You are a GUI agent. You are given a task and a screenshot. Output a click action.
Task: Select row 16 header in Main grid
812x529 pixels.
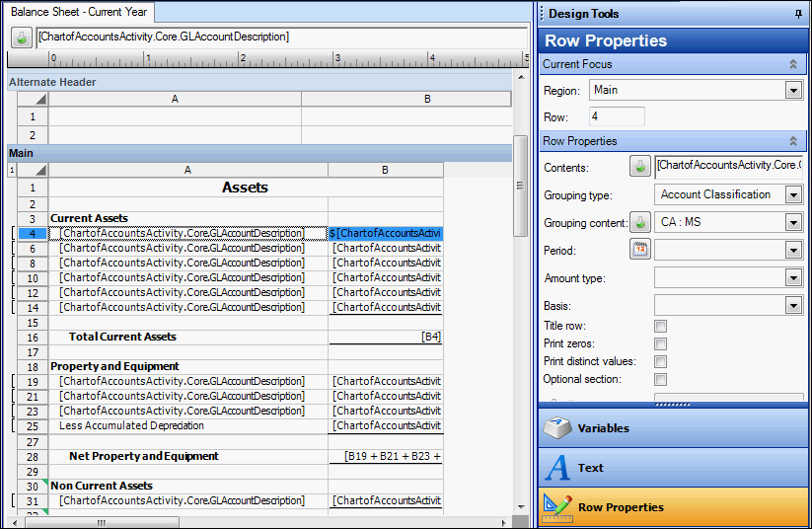(x=33, y=337)
